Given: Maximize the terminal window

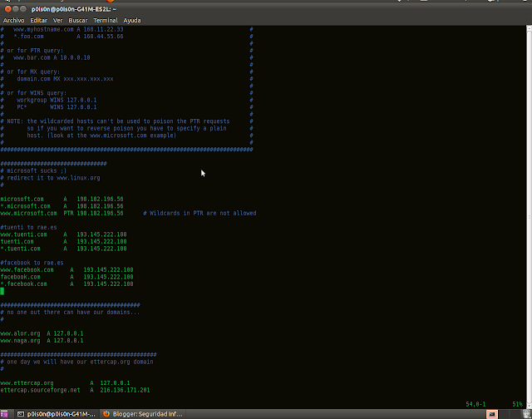Looking at the screenshot, I should click(23, 9).
